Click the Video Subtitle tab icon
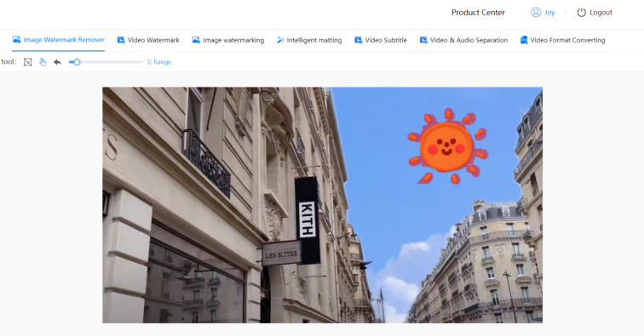Image resolution: width=644 pixels, height=336 pixels. (x=358, y=40)
